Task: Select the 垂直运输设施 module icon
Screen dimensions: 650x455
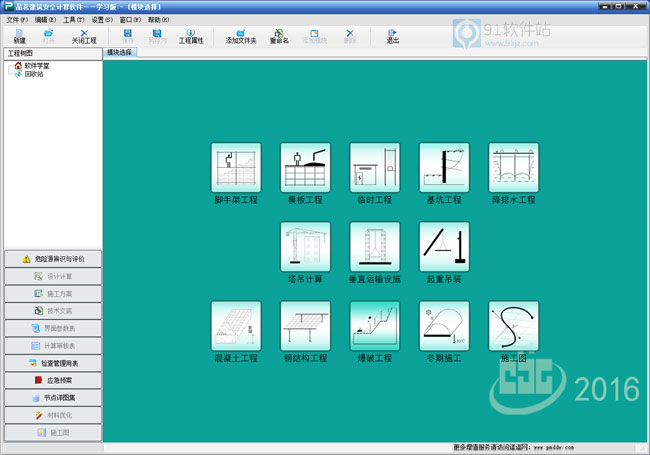Action: pyautogui.click(x=374, y=246)
